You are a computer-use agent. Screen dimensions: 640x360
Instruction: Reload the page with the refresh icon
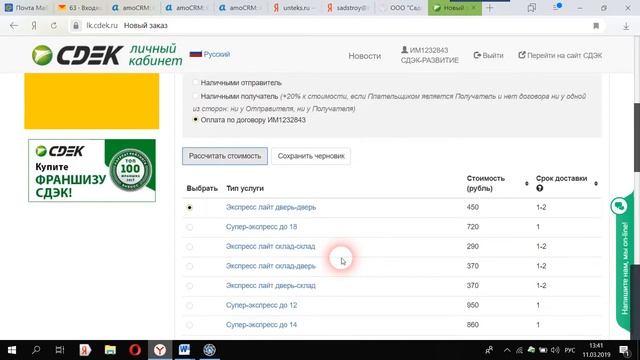[x=53, y=26]
